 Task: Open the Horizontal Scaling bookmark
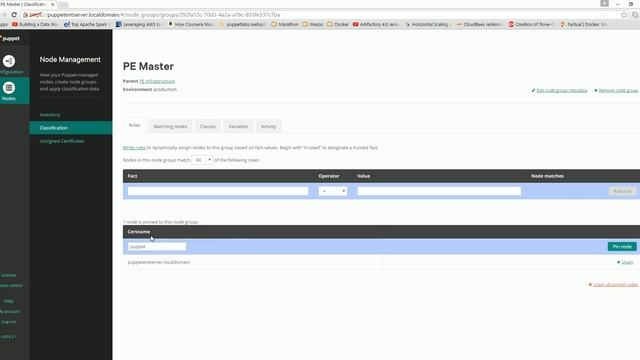(x=428, y=24)
